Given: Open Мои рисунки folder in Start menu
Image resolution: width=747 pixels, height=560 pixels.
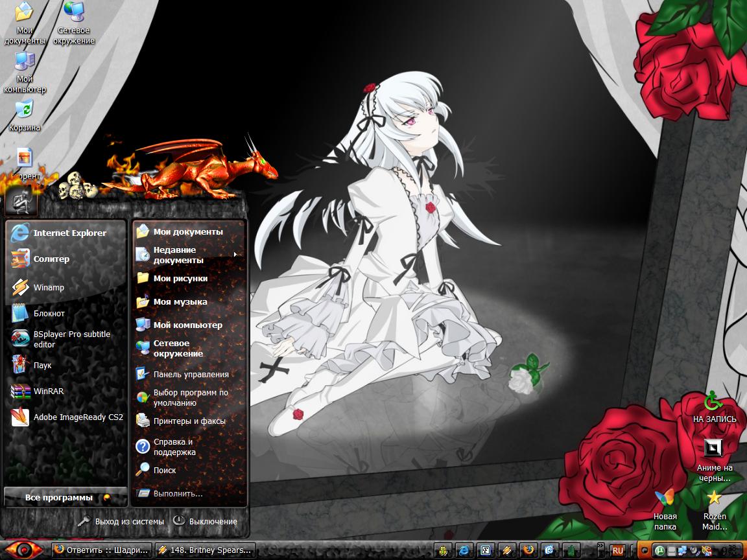Looking at the screenshot, I should tap(189, 279).
